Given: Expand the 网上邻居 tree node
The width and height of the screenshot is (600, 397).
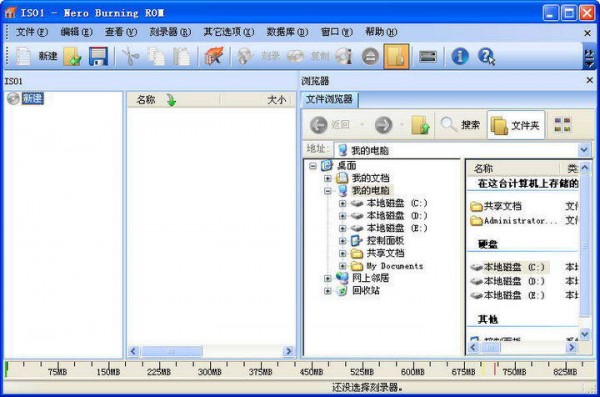Looking at the screenshot, I should [x=328, y=278].
